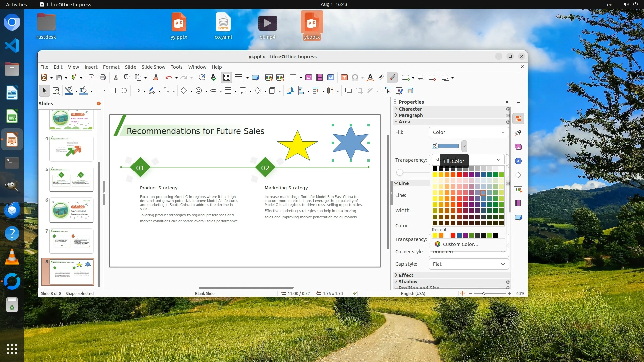
Task: Toggle the Display Grid button
Action: (226, 78)
